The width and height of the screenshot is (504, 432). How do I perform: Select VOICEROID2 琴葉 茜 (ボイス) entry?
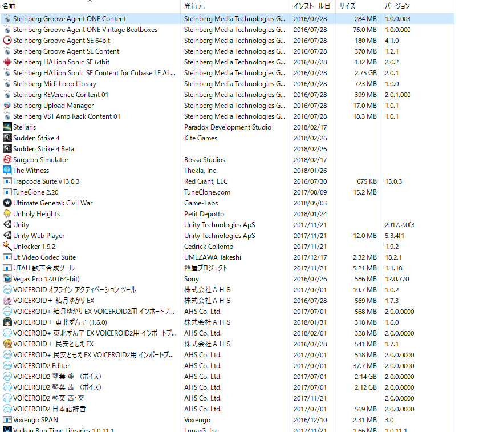point(57,387)
